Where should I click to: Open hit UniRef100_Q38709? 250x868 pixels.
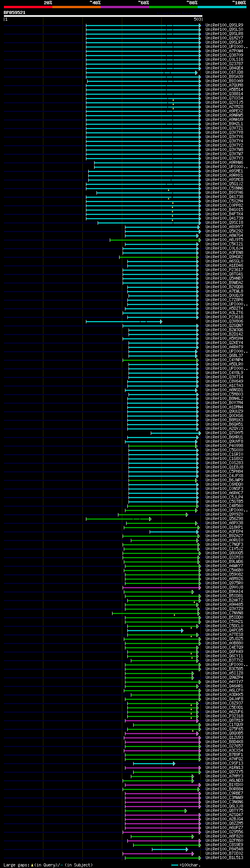[224, 55]
